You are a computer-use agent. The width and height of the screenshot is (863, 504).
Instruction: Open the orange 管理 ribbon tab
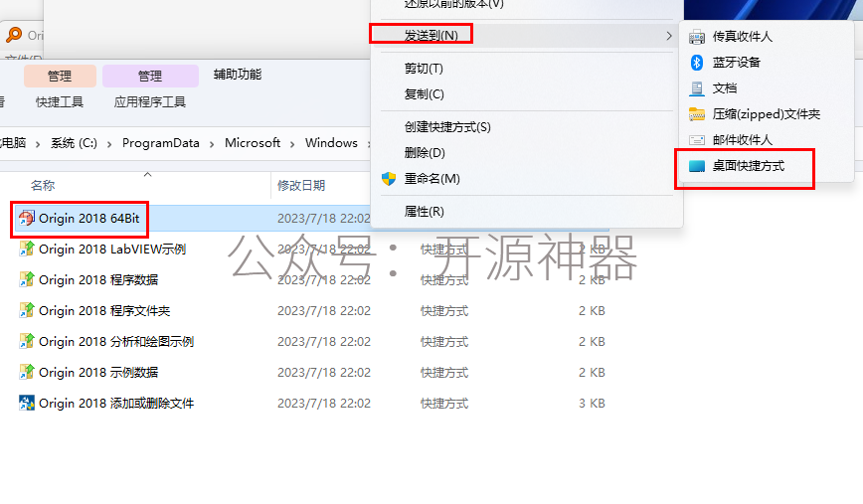pyautogui.click(x=60, y=76)
